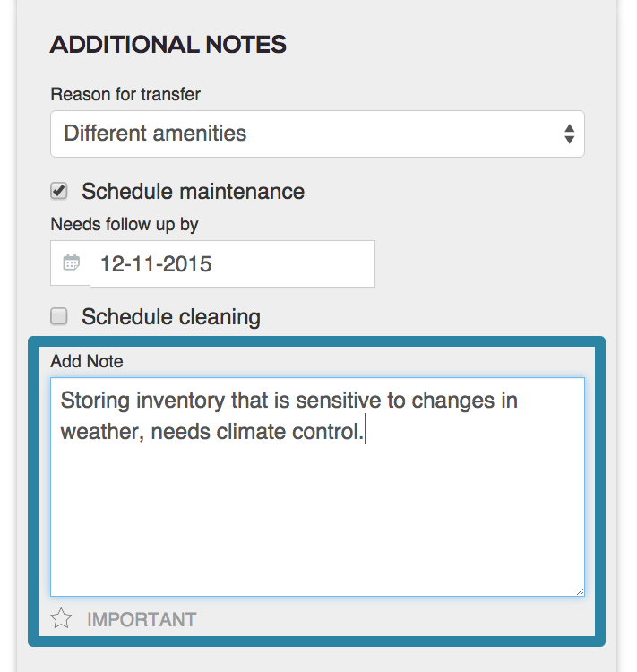Screen dimensions: 637x672
Task: Uncheck the Schedule maintenance checkbox
Action: [x=59, y=191]
